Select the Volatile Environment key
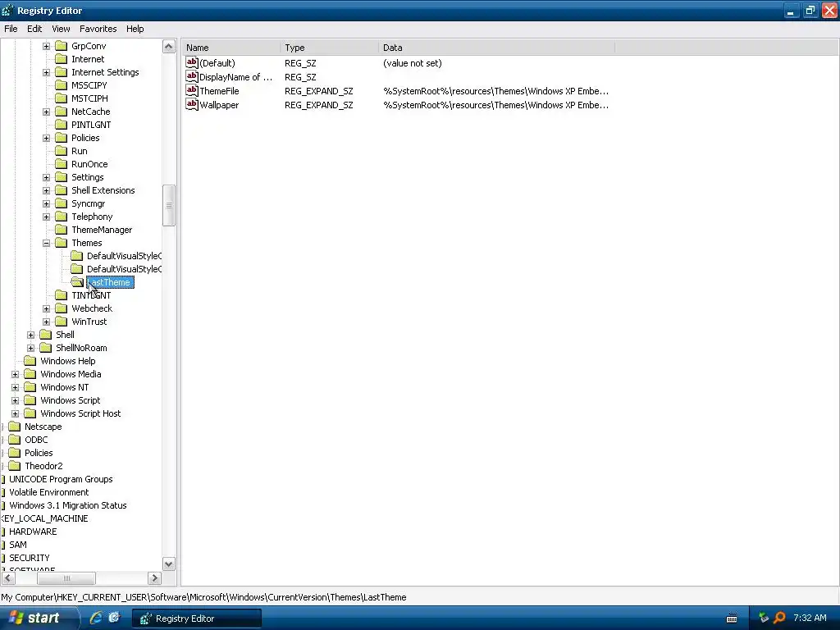840x630 pixels. pyautogui.click(x=48, y=492)
